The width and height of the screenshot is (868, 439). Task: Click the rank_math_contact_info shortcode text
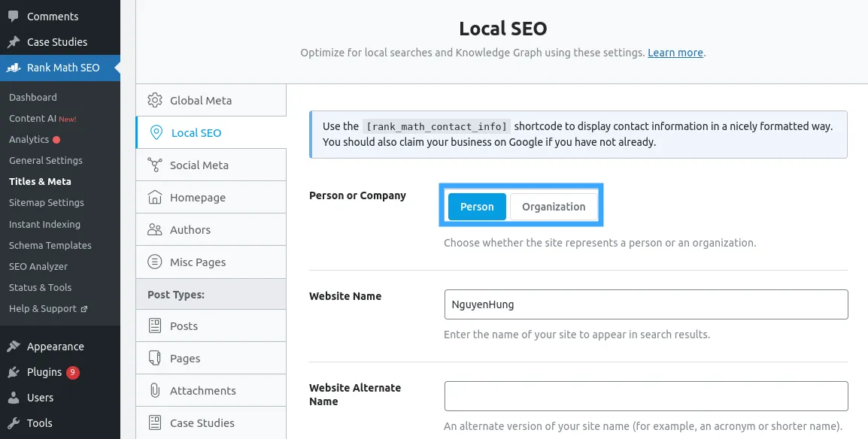(436, 126)
